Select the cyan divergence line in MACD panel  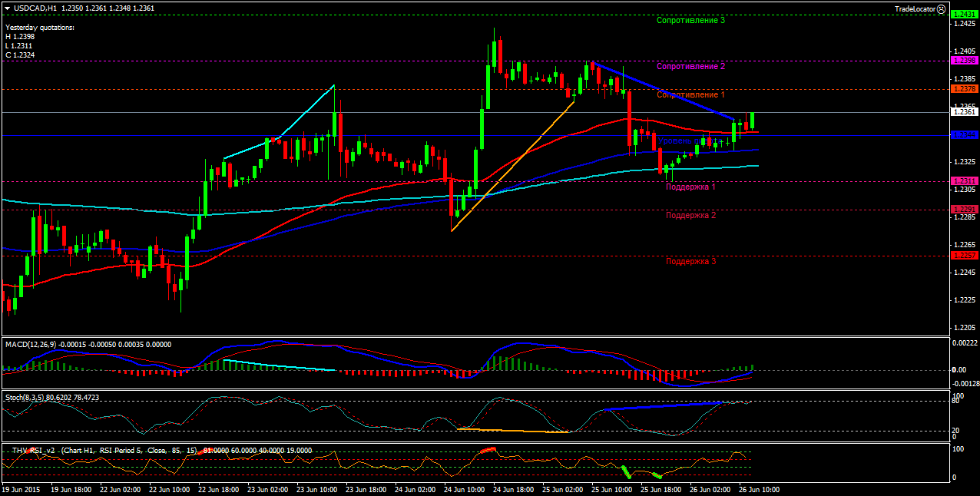(x=279, y=365)
